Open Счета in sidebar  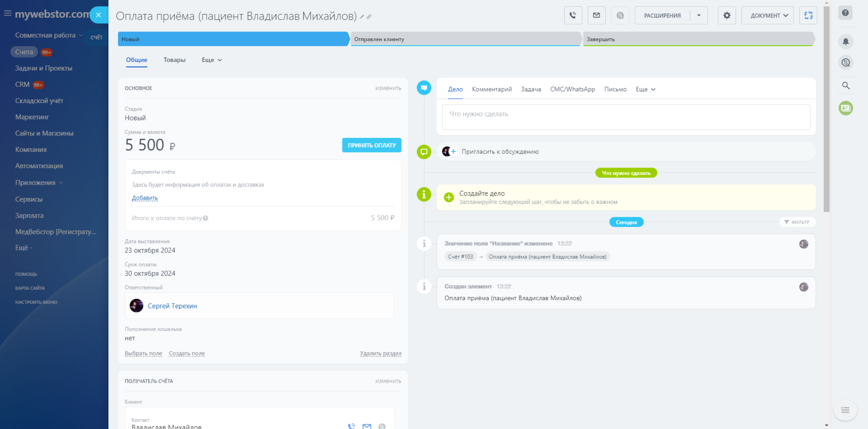(x=24, y=52)
